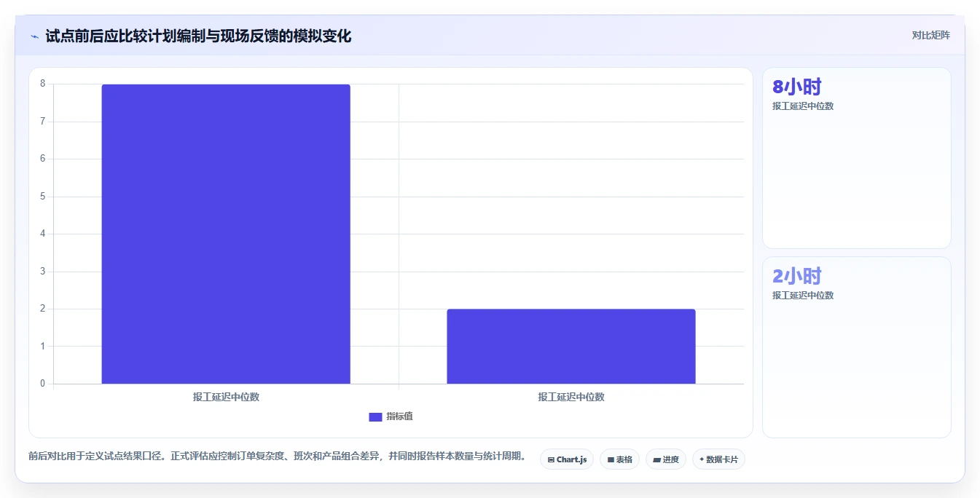Click the 指标值 legend label

click(x=399, y=416)
